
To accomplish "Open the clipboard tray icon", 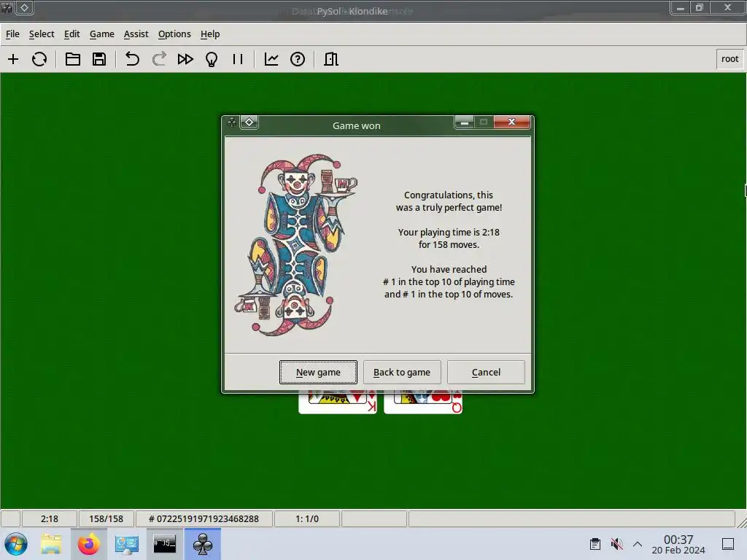I will (x=595, y=544).
